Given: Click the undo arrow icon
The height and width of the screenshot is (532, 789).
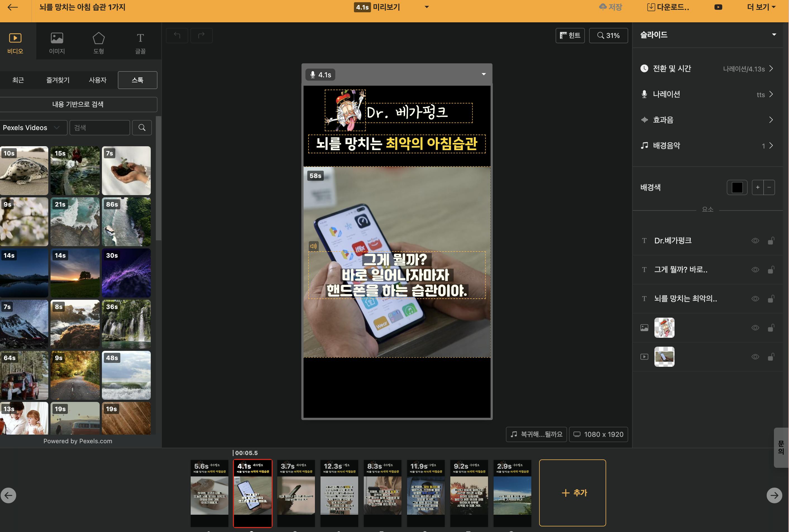Looking at the screenshot, I should click(x=177, y=35).
